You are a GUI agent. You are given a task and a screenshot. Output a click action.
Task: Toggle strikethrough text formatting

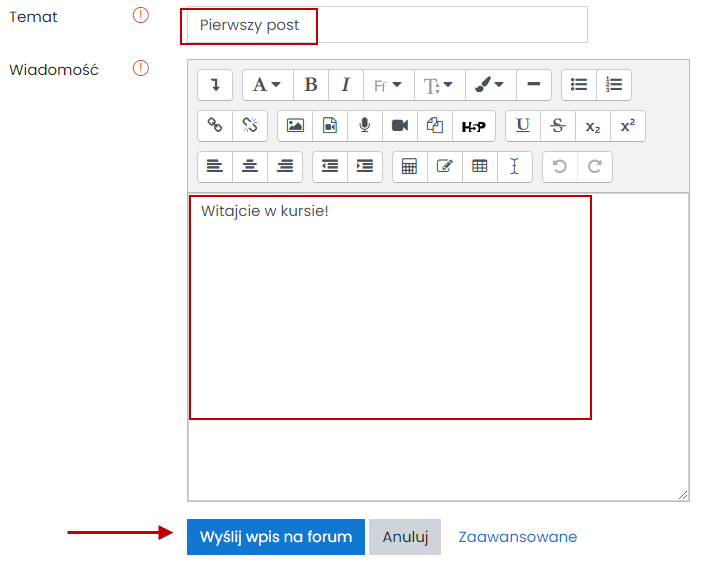[x=558, y=126]
